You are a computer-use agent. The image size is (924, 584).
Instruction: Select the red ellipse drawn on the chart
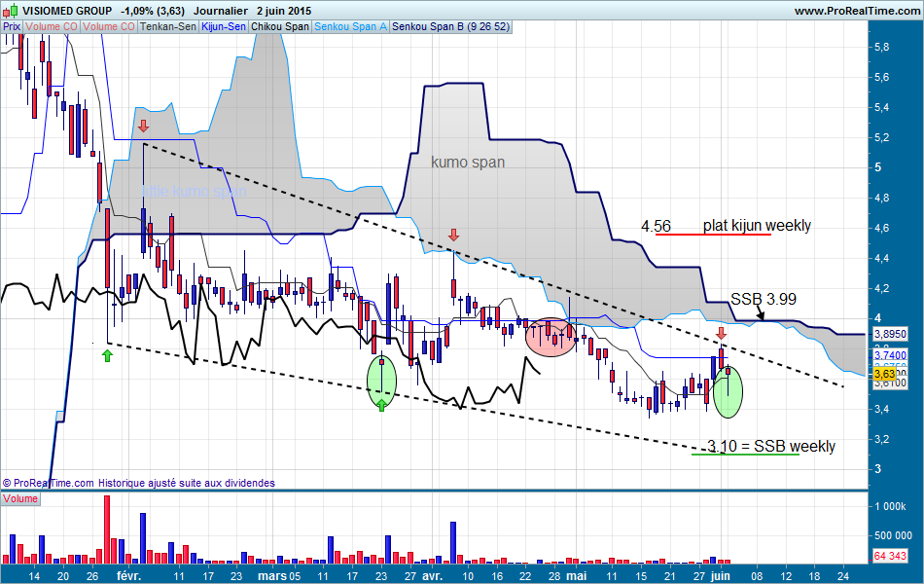551,335
